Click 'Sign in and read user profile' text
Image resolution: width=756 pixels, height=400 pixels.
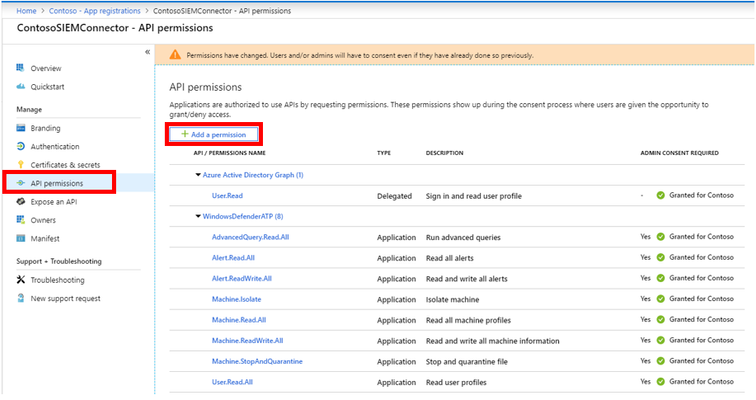pos(473,196)
